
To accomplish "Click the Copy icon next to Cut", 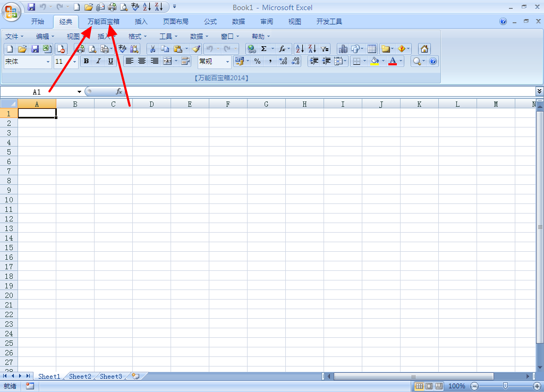I will [x=165, y=49].
